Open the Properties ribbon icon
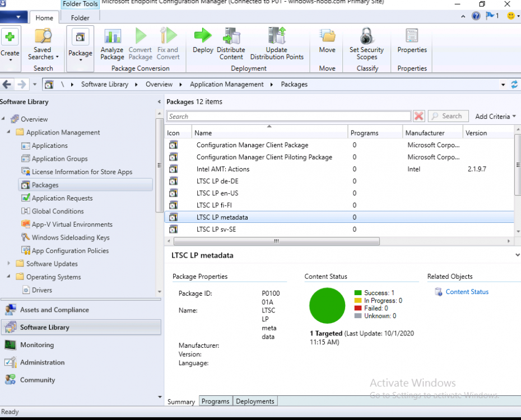This screenshot has width=521, height=420. pos(412,36)
